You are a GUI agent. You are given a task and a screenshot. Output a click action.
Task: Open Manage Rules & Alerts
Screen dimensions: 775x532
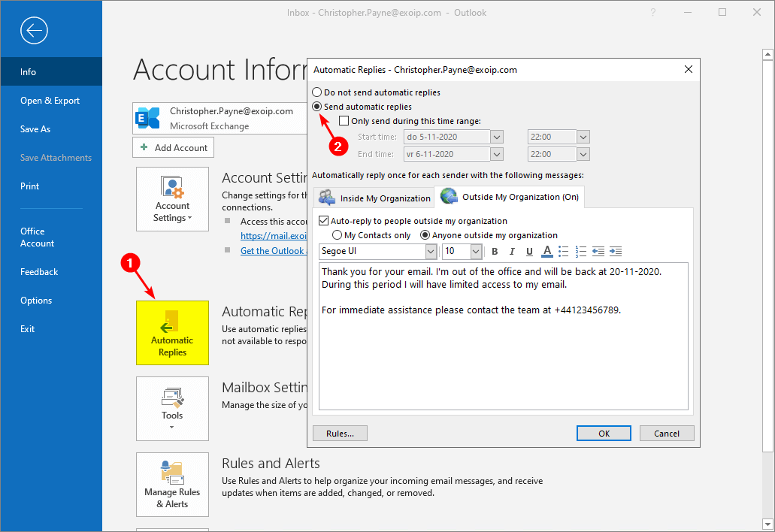[172, 485]
